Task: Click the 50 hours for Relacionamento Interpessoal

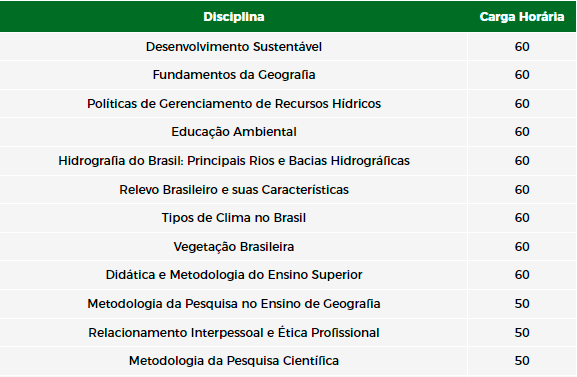Action: click(x=522, y=332)
